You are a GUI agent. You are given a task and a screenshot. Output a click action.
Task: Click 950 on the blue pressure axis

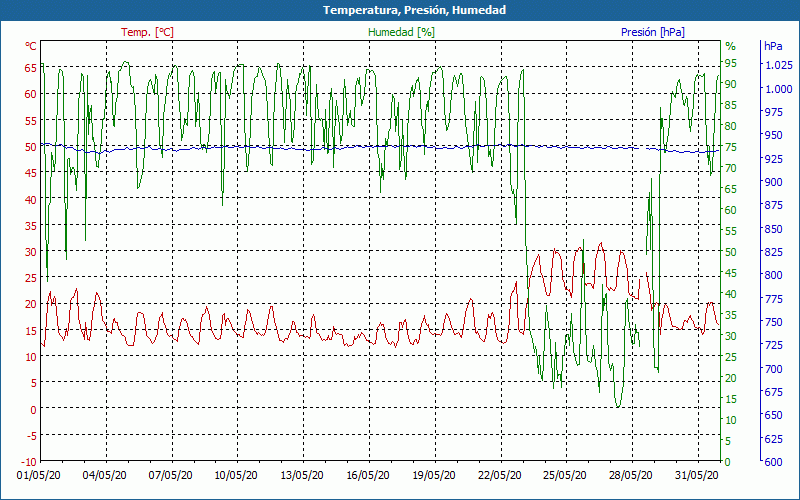click(774, 135)
